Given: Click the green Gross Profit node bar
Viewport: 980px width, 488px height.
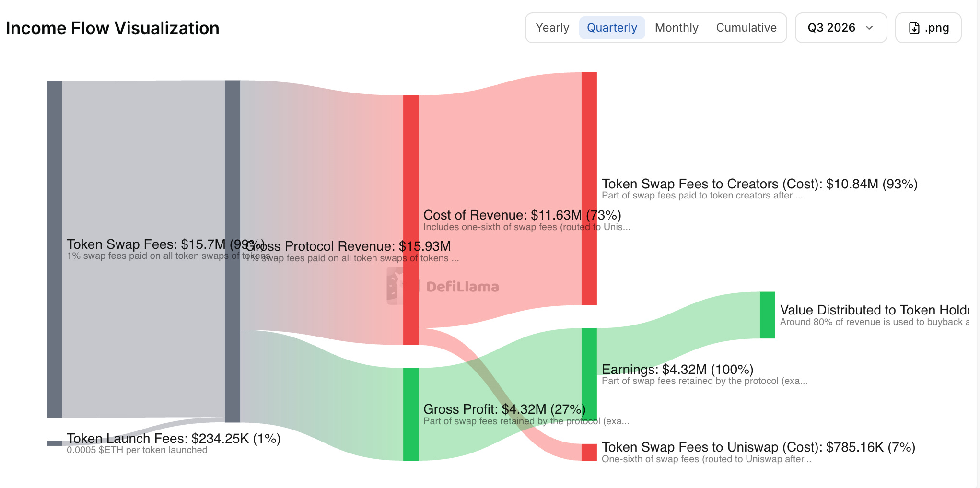Looking at the screenshot, I should [x=411, y=414].
